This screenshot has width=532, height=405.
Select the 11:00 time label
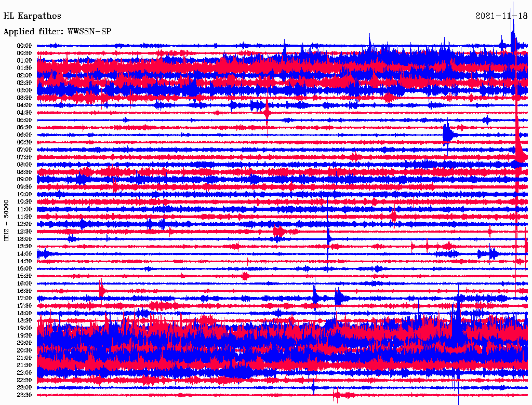coord(24,209)
